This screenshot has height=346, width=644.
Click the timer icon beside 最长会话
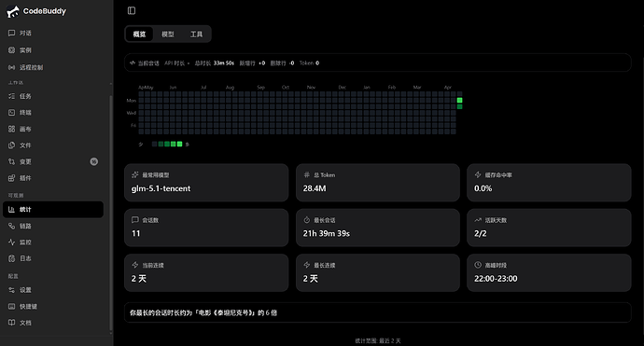point(306,220)
